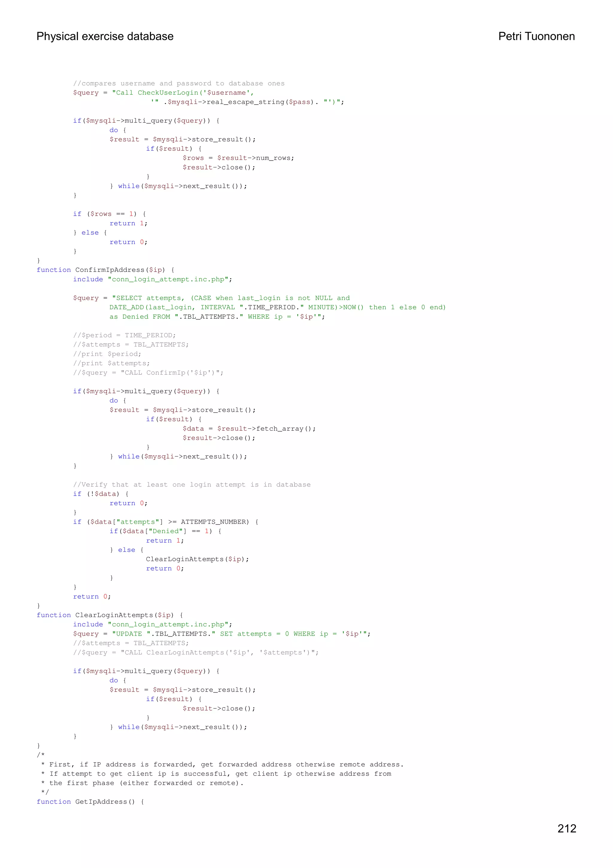Click comment line '* If attempt to get client ip'

(216, 774)
